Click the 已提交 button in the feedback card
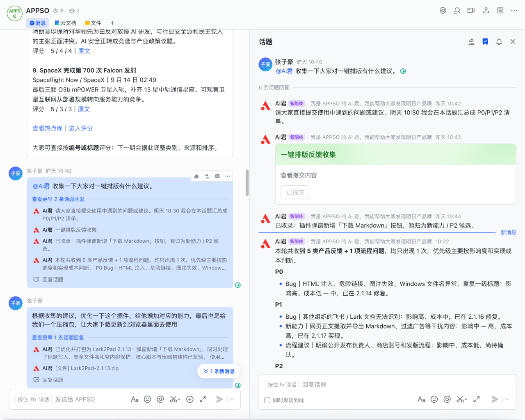The height and width of the screenshot is (420, 525). click(x=295, y=192)
